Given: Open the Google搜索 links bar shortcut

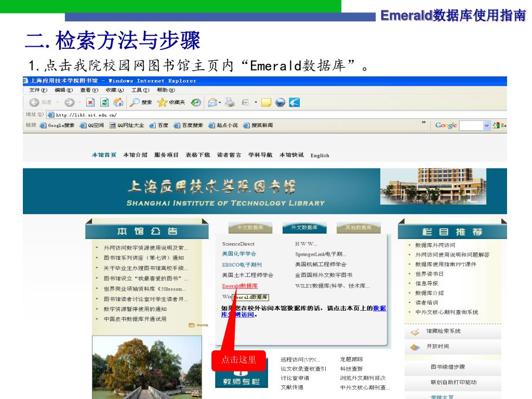Looking at the screenshot, I should point(57,125).
